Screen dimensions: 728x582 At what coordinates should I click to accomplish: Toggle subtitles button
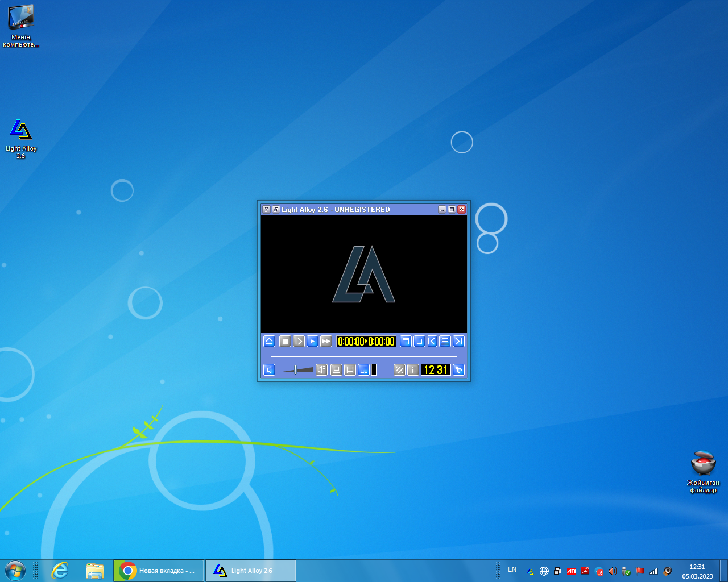364,369
